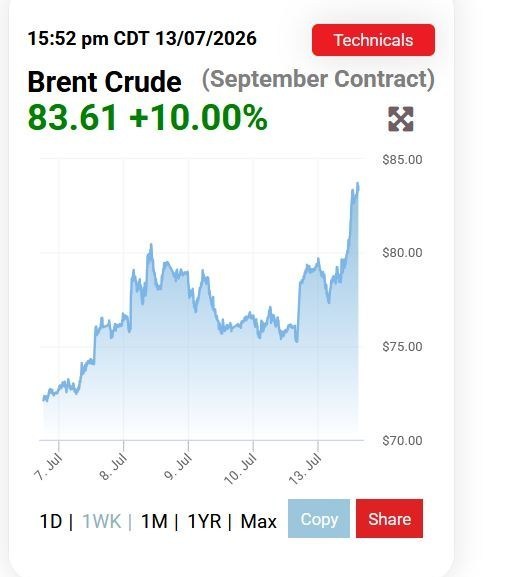Select the 1WK time range

point(102,521)
